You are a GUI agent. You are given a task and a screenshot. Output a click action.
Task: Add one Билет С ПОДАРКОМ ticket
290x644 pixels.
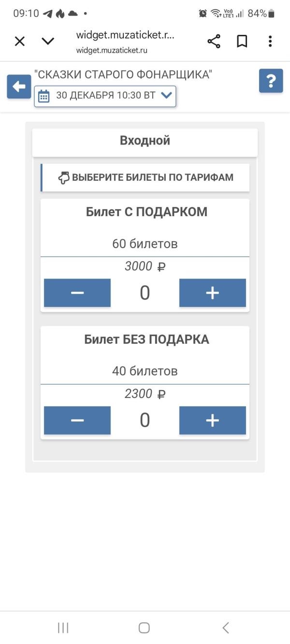(212, 293)
